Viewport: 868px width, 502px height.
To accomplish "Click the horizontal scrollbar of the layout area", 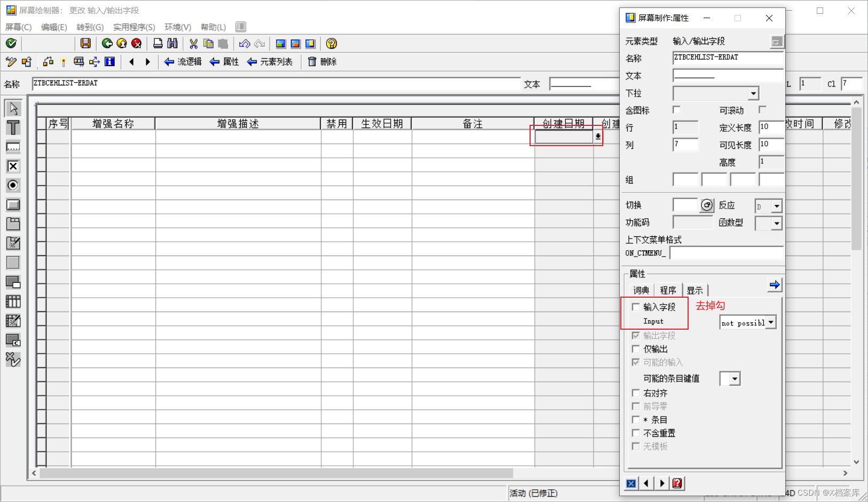I will (x=276, y=473).
